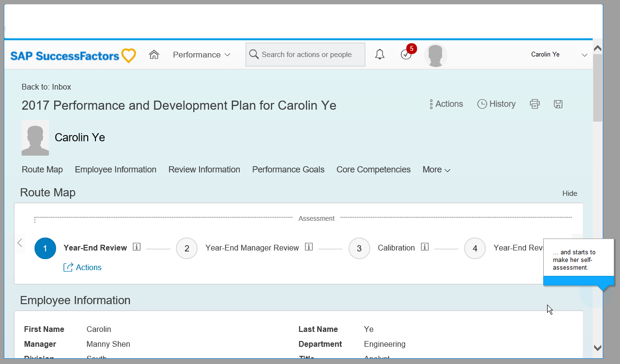Jump to Core Competencies tab
The image size is (620, 364).
coord(374,170)
